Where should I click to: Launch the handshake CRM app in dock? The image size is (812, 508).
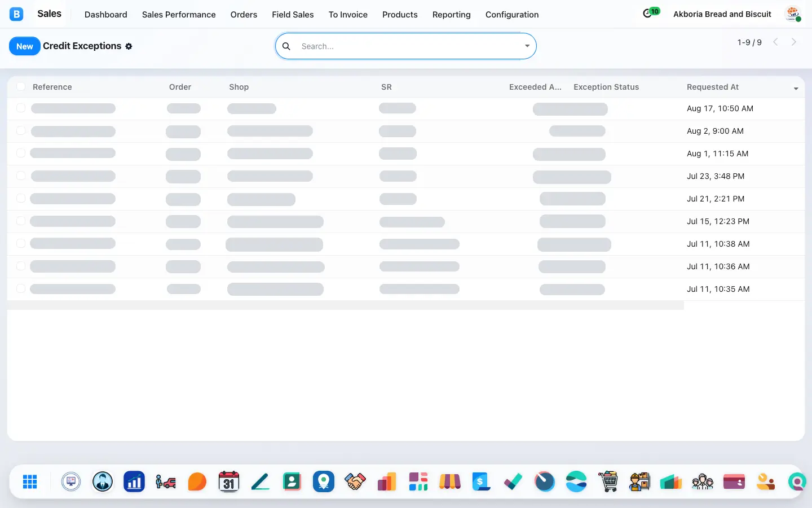point(355,481)
